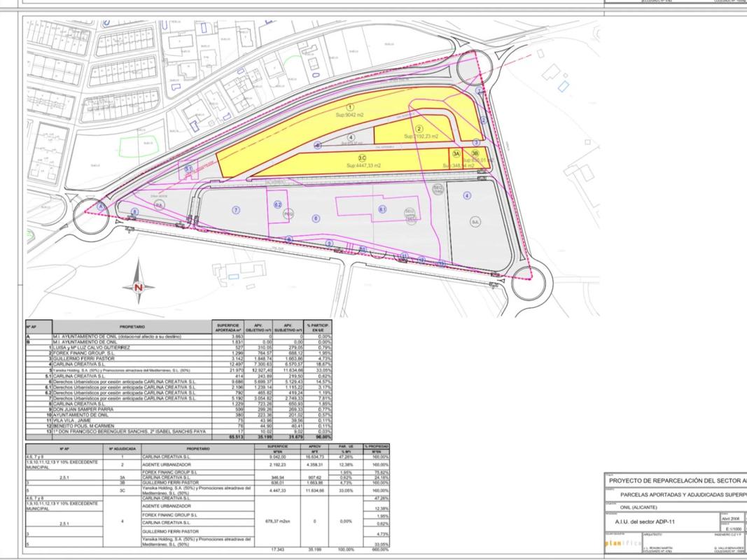
Task: Select circled parcel marker 2 on yellow area
Action: [x=419, y=128]
